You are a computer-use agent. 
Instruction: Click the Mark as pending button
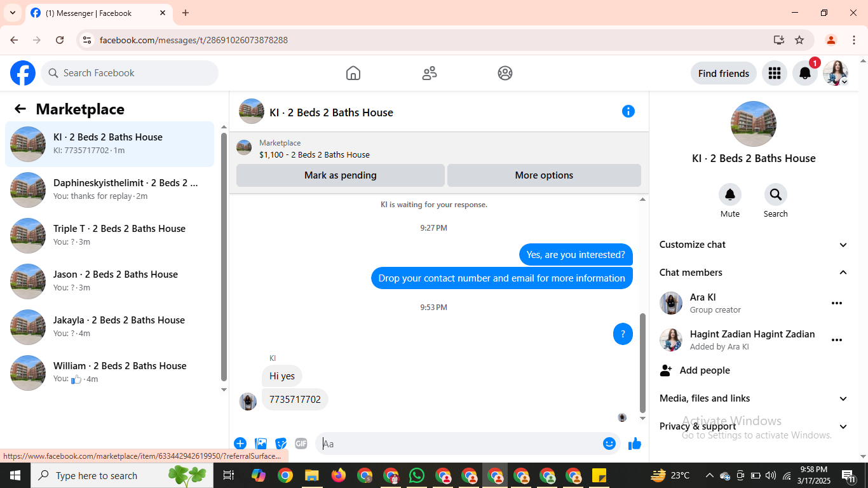pos(341,175)
